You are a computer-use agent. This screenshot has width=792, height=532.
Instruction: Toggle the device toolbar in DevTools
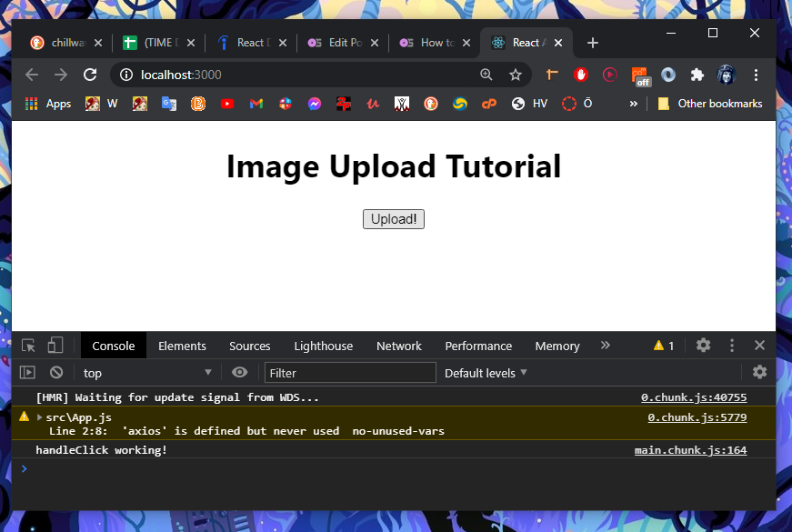[55, 346]
